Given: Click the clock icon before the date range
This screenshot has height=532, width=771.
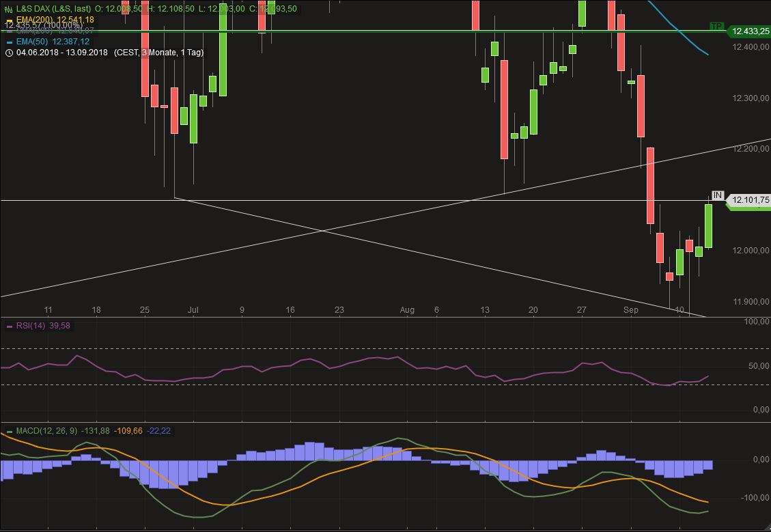Looking at the screenshot, I should pyautogui.click(x=8, y=52).
